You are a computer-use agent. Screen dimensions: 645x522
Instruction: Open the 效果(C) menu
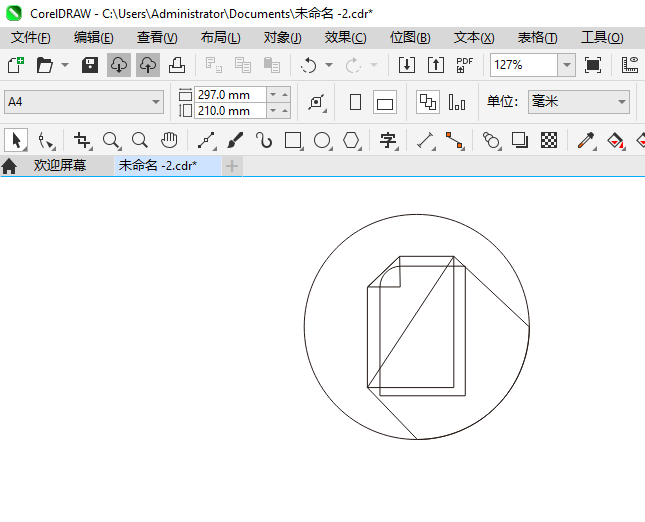click(x=346, y=38)
